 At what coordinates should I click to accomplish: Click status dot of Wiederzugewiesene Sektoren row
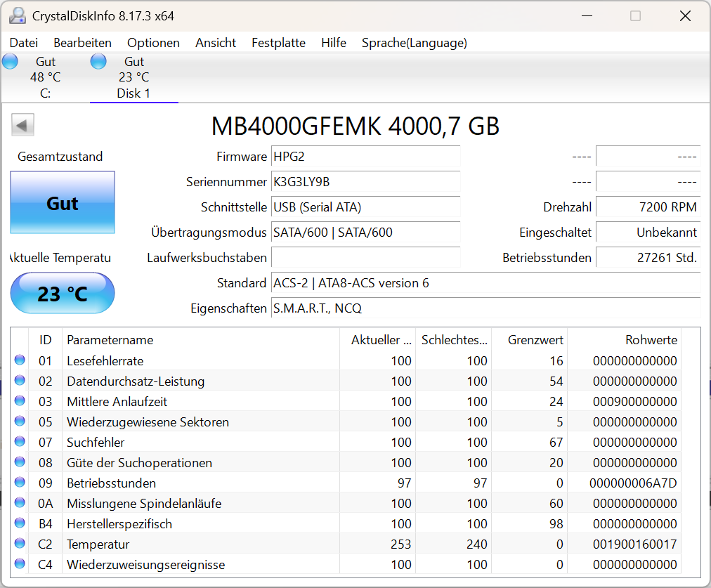(20, 422)
